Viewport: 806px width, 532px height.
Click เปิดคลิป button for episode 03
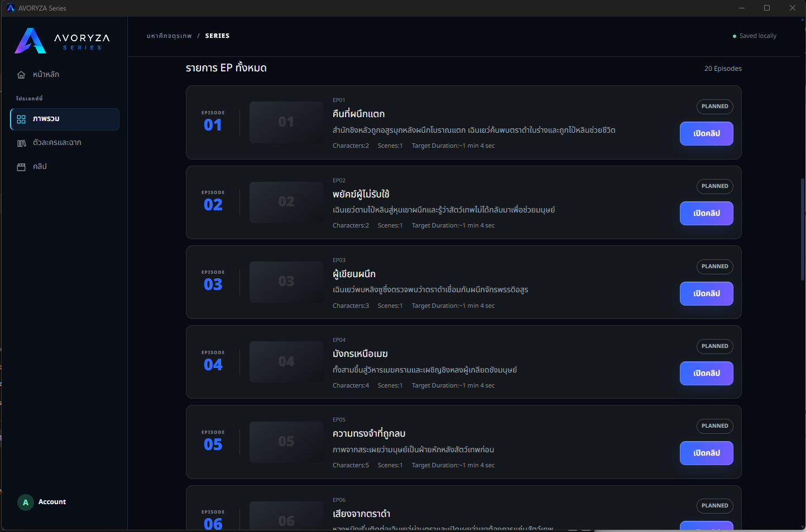point(707,294)
